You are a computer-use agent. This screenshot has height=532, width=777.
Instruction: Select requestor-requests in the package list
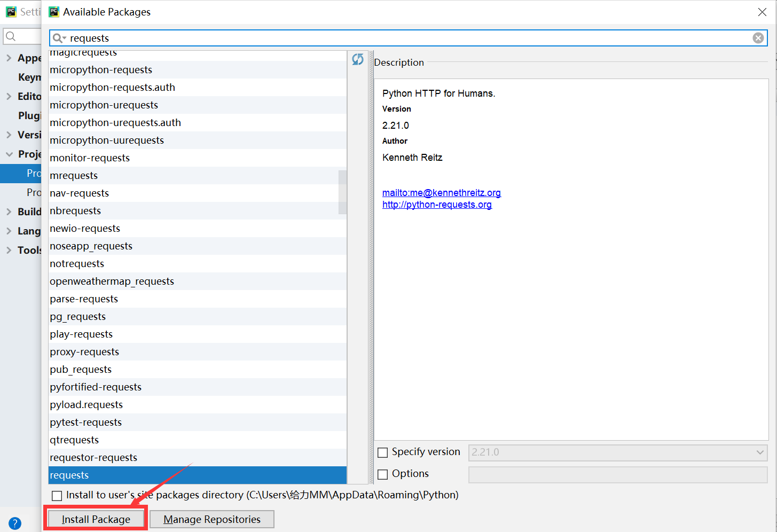tap(198, 458)
